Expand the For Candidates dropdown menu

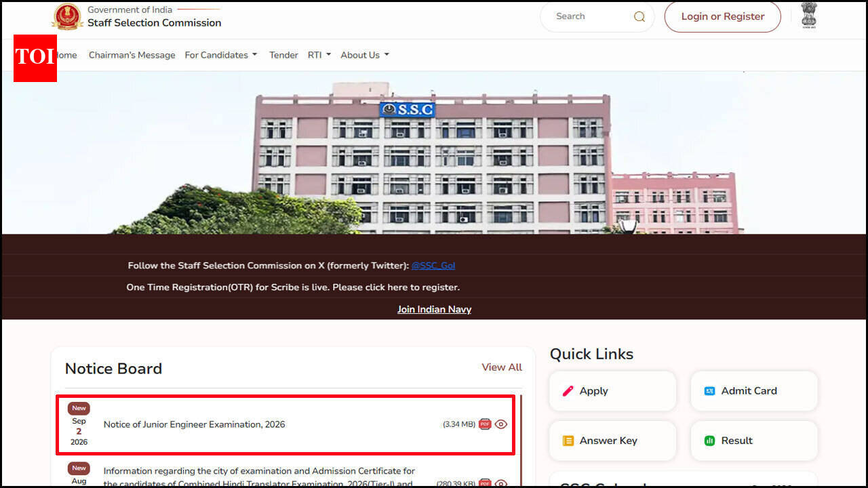pyautogui.click(x=221, y=55)
